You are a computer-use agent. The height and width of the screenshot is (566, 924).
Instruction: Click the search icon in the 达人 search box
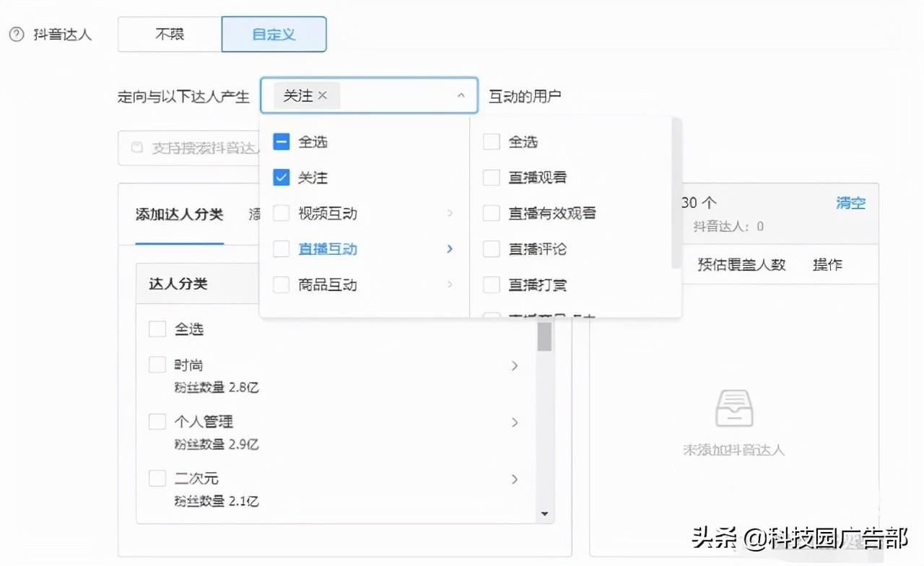(136, 147)
